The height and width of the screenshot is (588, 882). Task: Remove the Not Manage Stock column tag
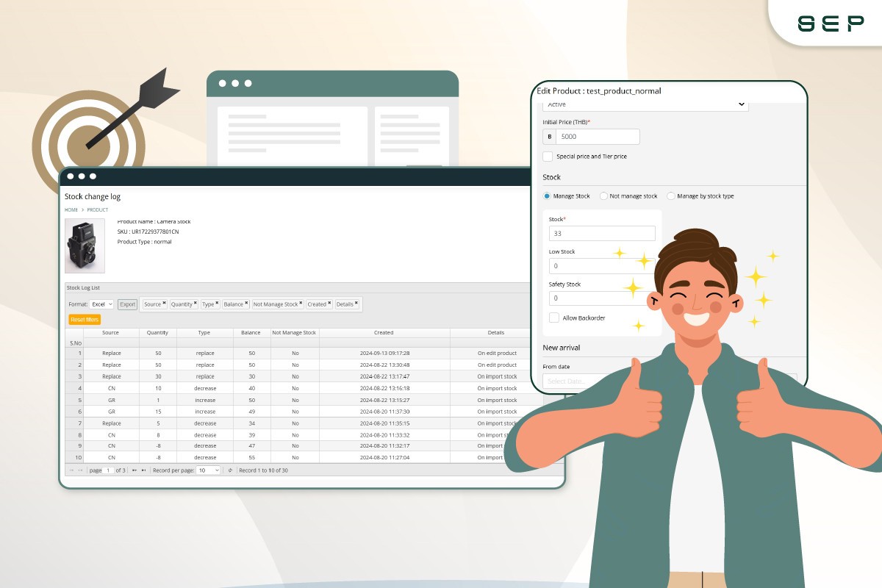tap(301, 303)
